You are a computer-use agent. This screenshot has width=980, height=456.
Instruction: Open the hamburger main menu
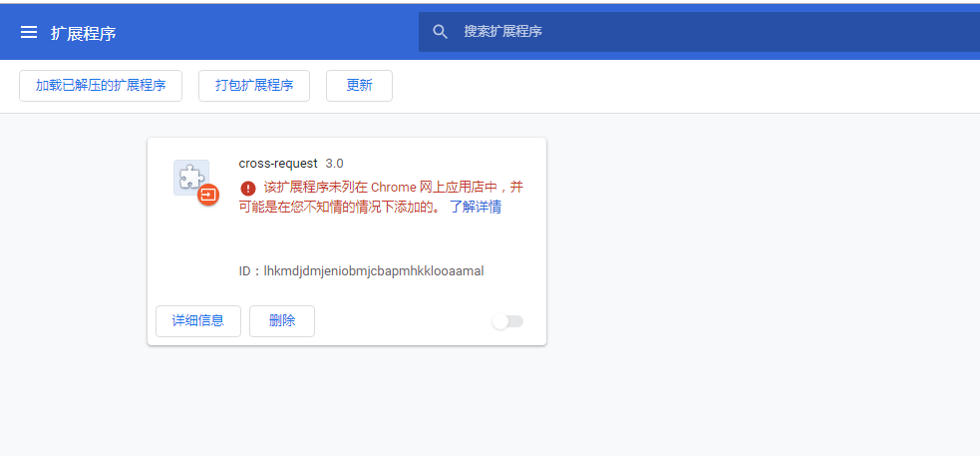[29, 32]
